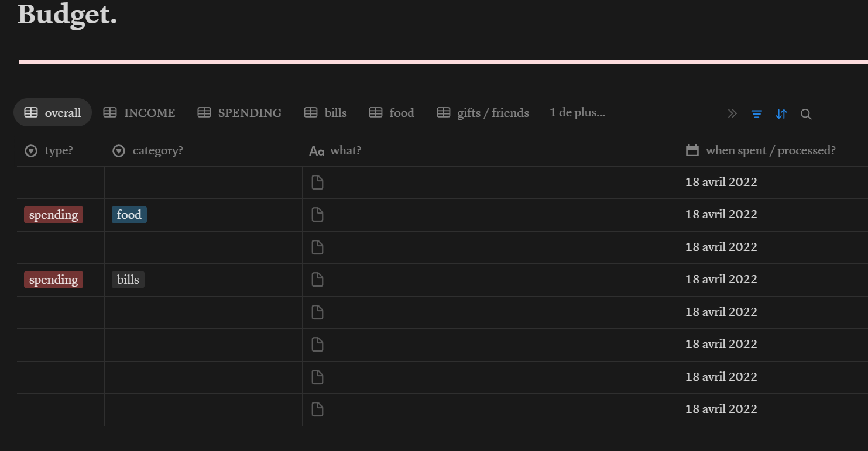Expand the "1 de plus..." hidden views
Image resolution: width=868 pixels, height=451 pixels.
pos(577,113)
